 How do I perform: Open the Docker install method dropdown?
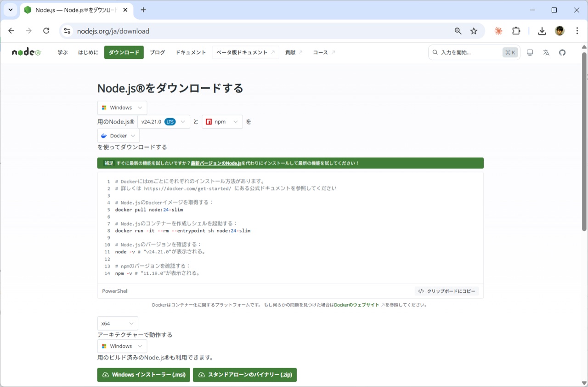(x=119, y=136)
